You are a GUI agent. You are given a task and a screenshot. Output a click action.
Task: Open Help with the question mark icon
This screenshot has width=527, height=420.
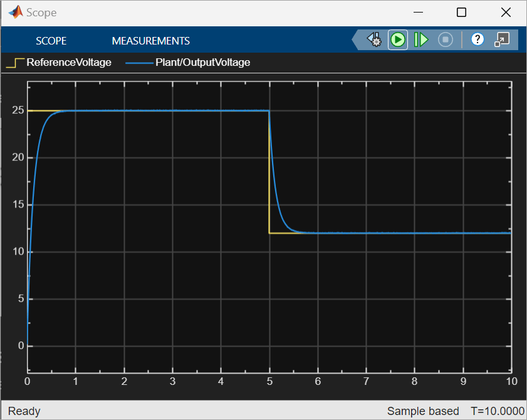click(x=477, y=39)
